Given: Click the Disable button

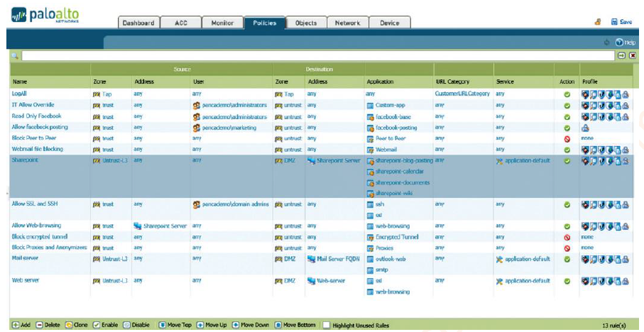Looking at the screenshot, I should coord(136,325).
